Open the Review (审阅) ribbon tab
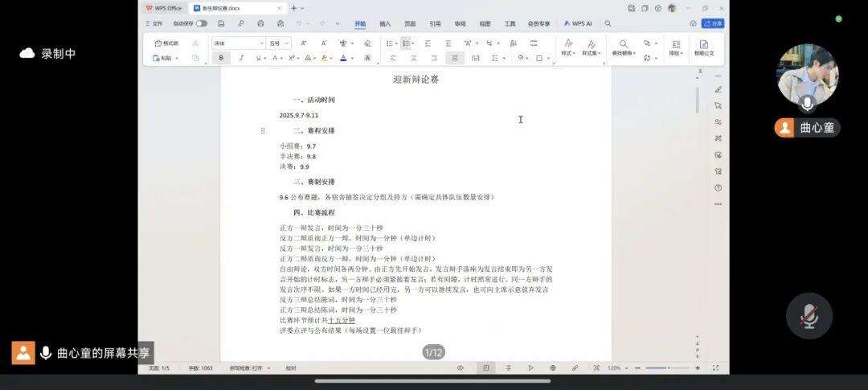This screenshot has width=868, height=390. [460, 23]
